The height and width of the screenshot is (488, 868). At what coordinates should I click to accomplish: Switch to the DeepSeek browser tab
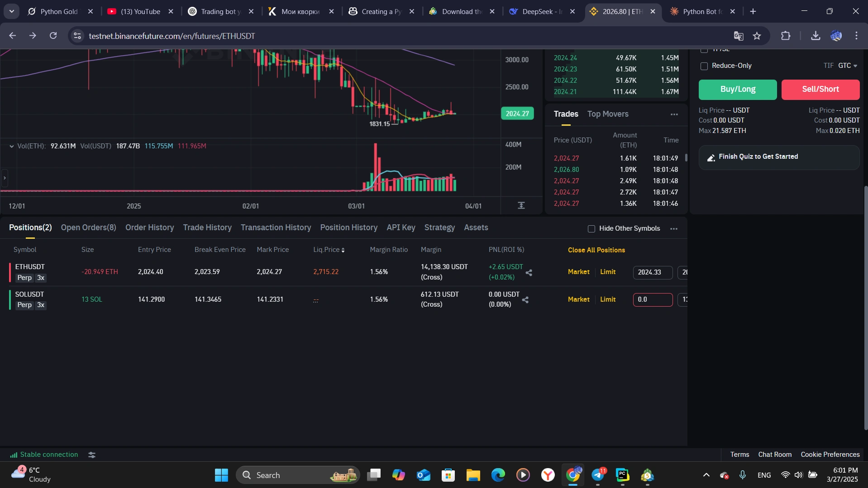click(542, 11)
